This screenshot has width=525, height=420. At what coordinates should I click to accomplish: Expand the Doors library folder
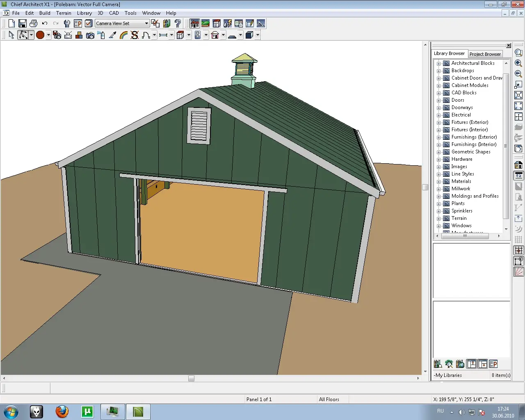click(x=438, y=100)
